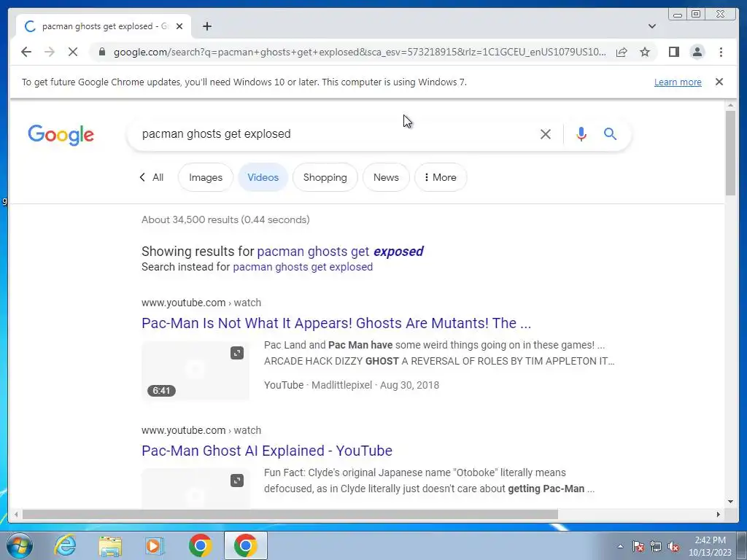Share this page using the share icon
This screenshot has width=747, height=560.
pos(622,52)
